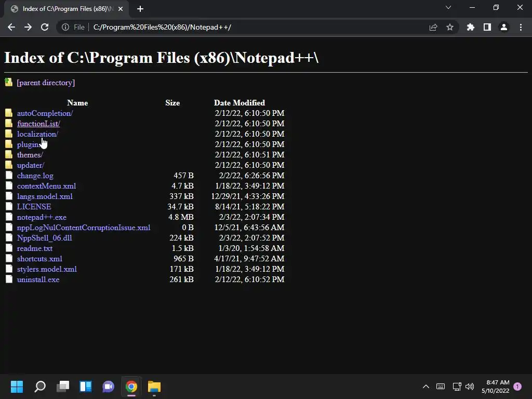Click the touch keyboard tray icon
This screenshot has height=399, width=532.
(441, 387)
